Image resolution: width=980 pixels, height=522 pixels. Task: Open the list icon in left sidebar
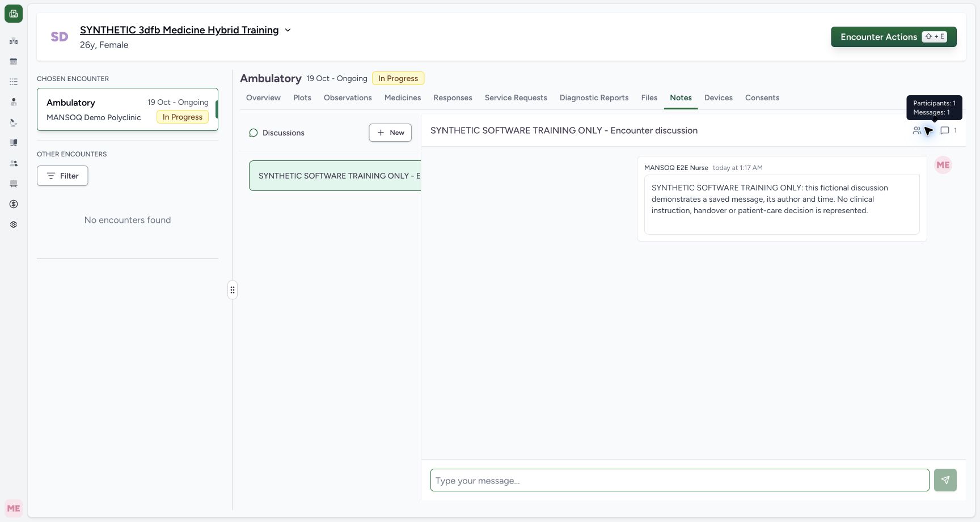14,82
